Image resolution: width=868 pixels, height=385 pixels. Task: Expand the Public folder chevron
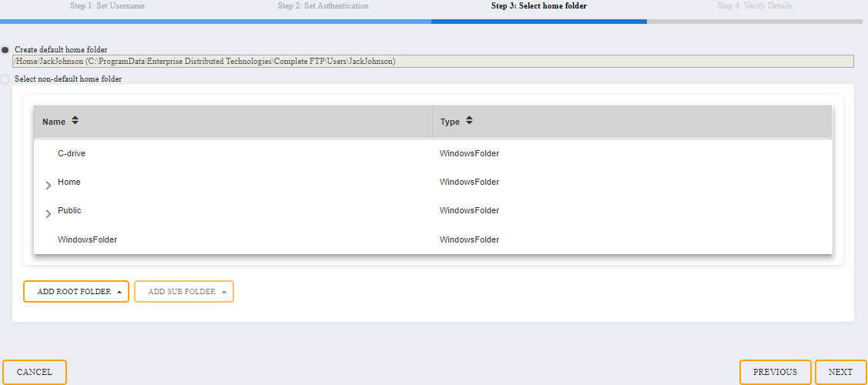pos(48,213)
